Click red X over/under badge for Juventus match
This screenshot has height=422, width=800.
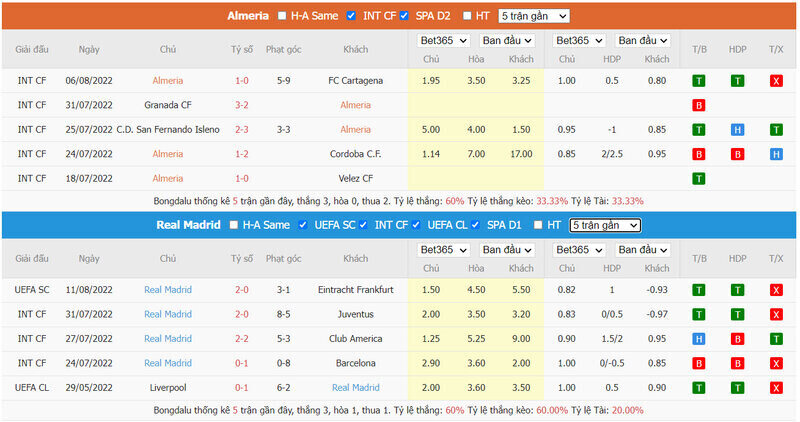point(776,314)
